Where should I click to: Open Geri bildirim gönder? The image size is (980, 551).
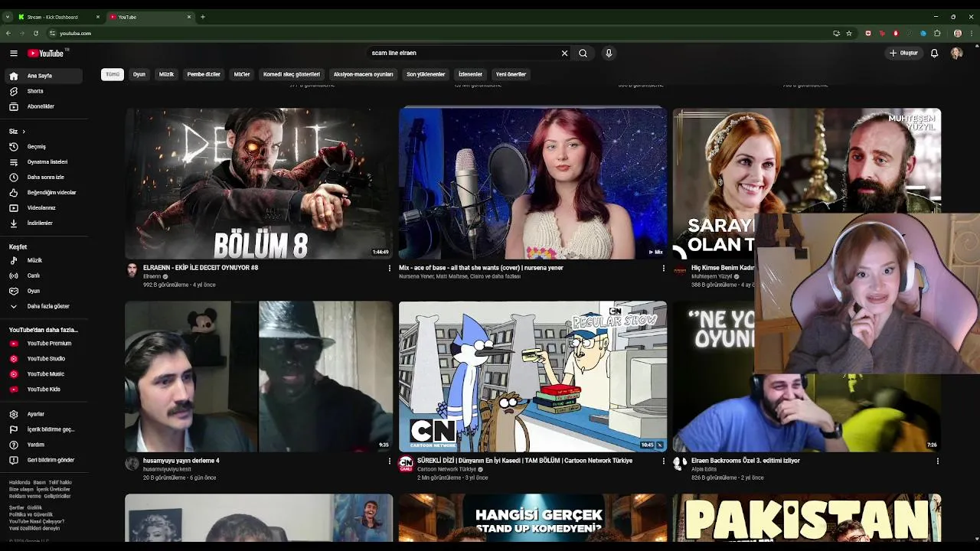[x=43, y=460]
